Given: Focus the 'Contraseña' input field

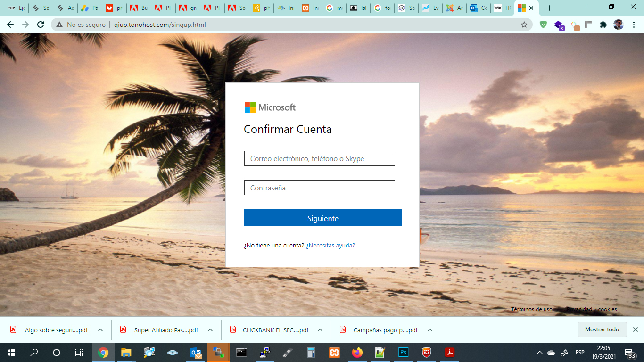Looking at the screenshot, I should click(319, 188).
